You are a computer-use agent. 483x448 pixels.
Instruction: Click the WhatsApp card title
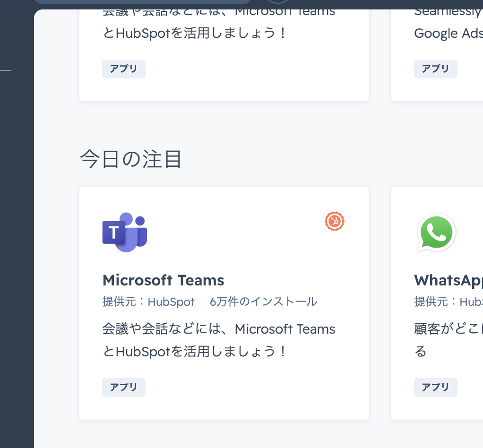(448, 281)
